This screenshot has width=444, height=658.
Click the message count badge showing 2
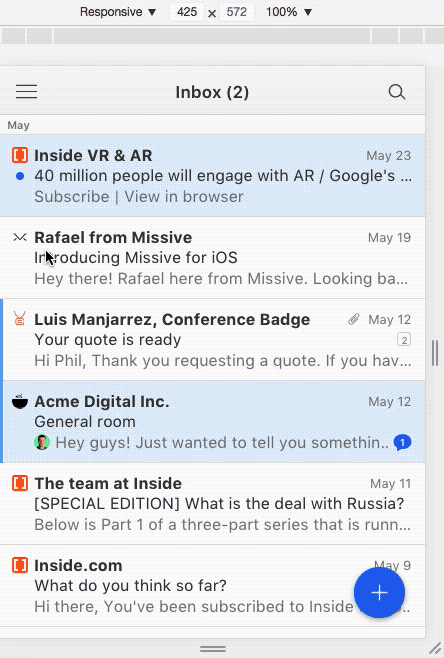pos(404,339)
